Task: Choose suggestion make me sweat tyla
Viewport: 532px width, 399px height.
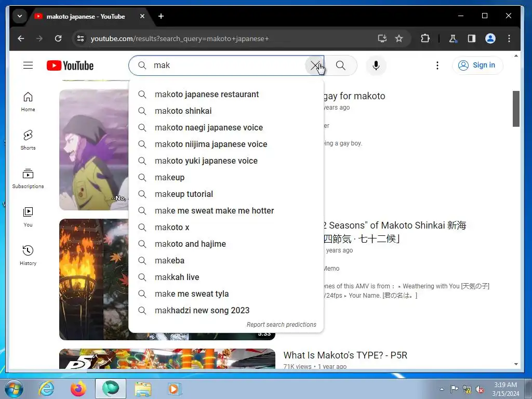Action: [x=226, y=294]
